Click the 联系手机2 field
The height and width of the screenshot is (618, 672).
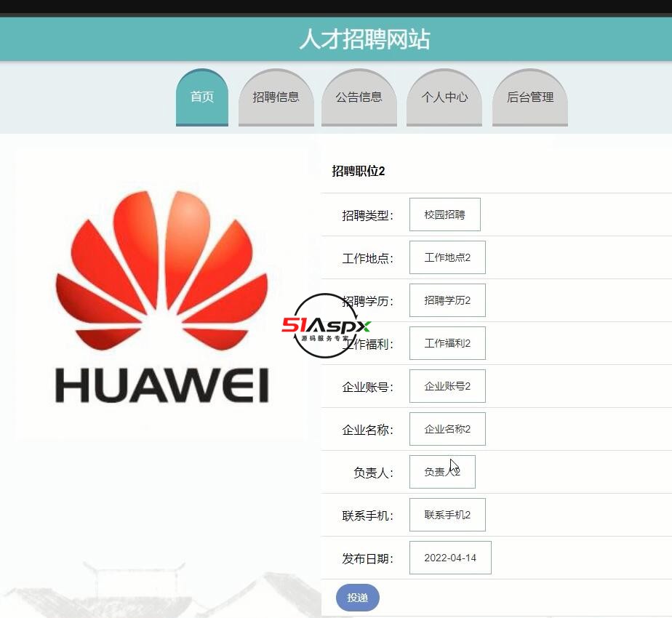[x=447, y=515]
